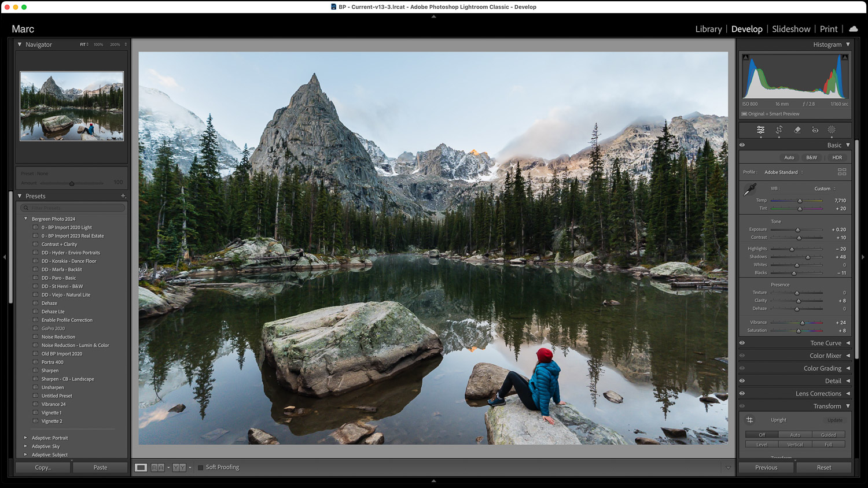Image resolution: width=868 pixels, height=488 pixels.
Task: Expand the Adaptive: Sky preset group
Action: (x=25, y=446)
